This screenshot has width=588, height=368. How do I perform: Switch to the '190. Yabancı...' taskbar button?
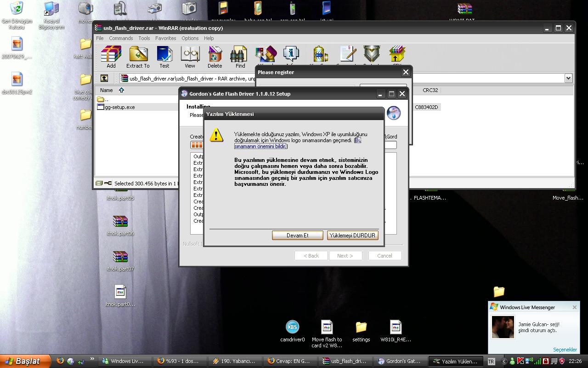click(234, 361)
